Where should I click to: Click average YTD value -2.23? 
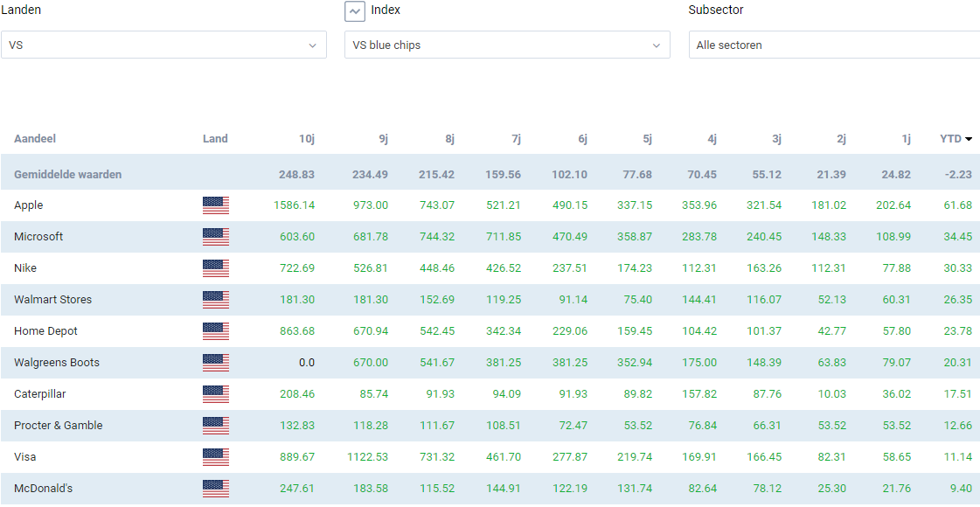[959, 175]
